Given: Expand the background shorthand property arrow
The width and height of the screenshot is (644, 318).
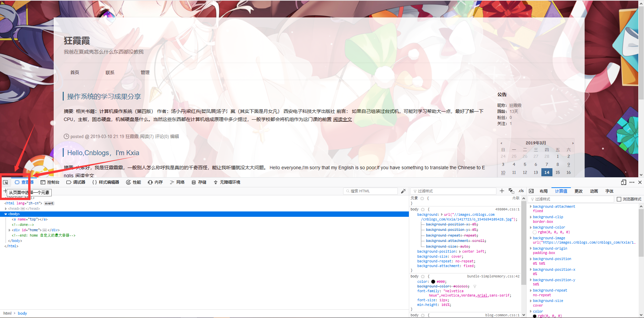Looking at the screenshot, I should (x=442, y=215).
